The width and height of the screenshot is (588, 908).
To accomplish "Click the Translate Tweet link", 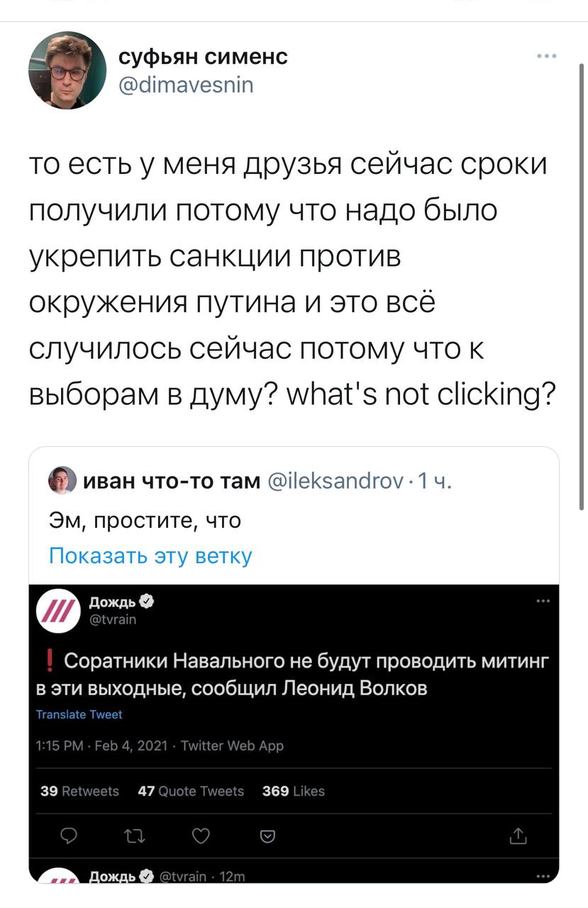I will (x=79, y=714).
